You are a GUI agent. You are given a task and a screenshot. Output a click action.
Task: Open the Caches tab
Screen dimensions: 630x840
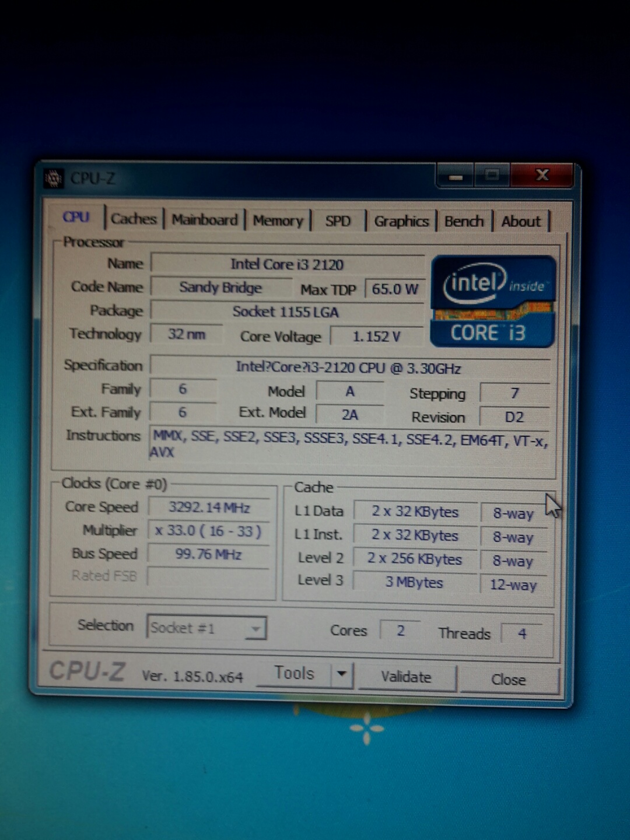[134, 219]
